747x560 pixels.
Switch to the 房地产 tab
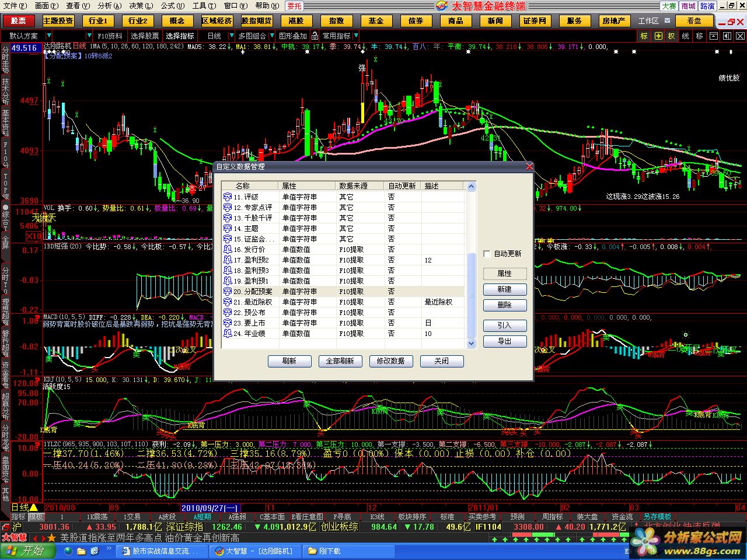[613, 21]
